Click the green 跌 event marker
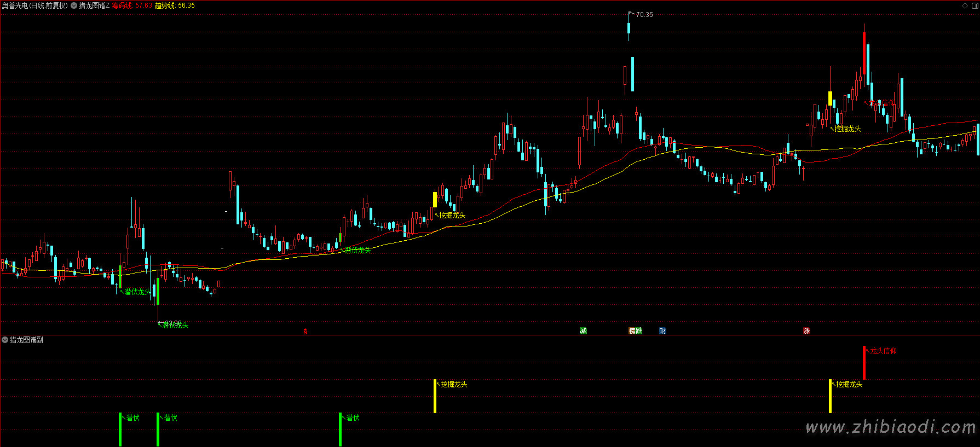Image resolution: width=980 pixels, height=447 pixels. pos(639,331)
